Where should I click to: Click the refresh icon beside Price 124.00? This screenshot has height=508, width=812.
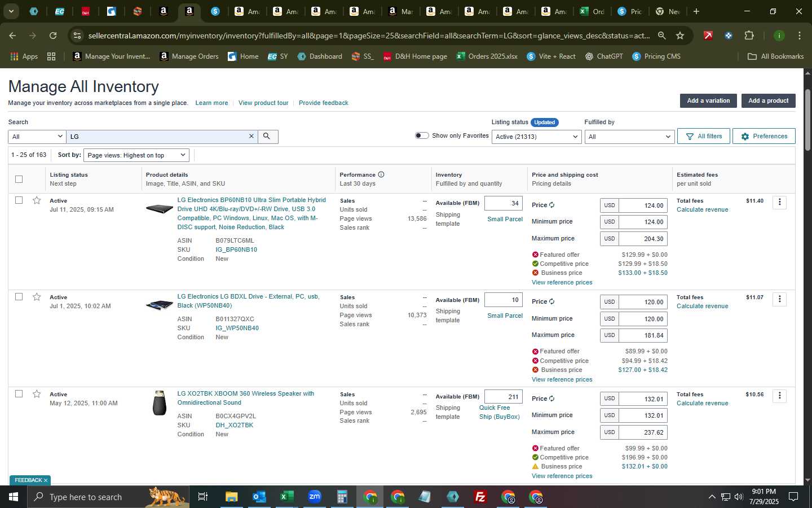tap(551, 205)
